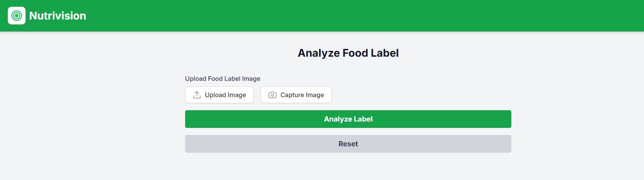Open the camera via the Capture icon

click(272, 95)
